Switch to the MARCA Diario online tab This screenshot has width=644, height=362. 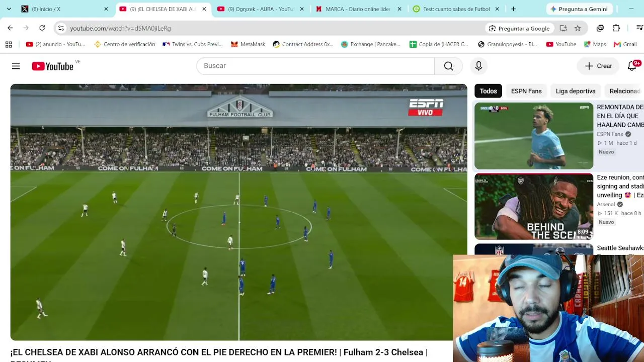click(358, 9)
